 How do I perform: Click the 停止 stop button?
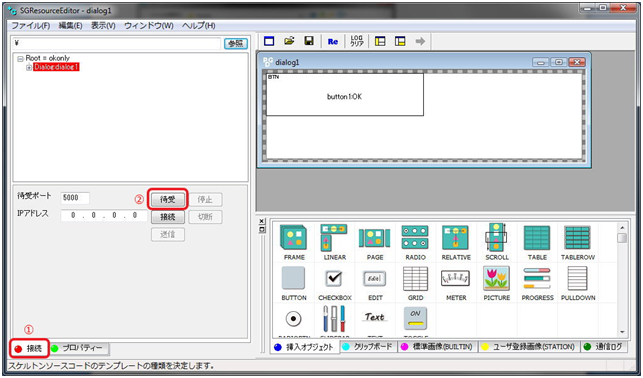pos(205,200)
